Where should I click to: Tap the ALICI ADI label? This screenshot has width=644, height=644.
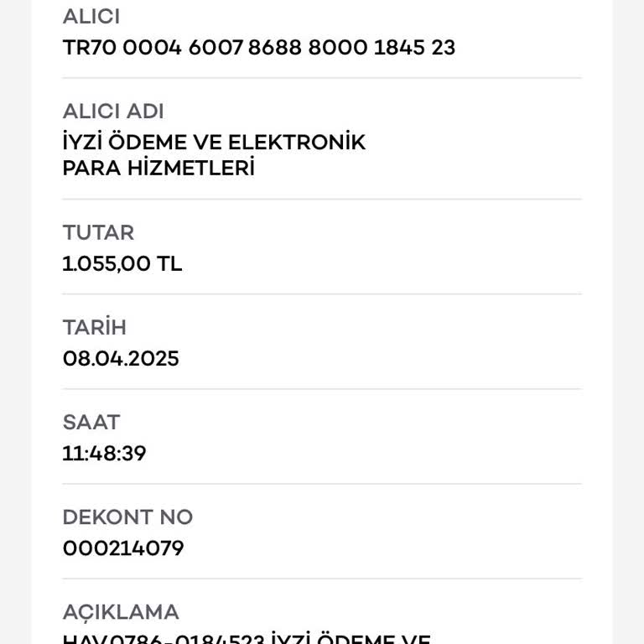coord(113,112)
